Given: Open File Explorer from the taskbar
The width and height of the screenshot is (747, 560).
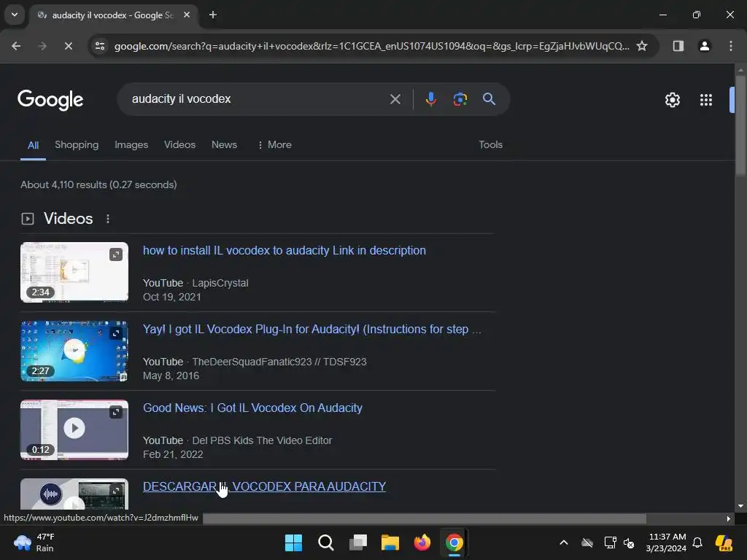Looking at the screenshot, I should pos(390,542).
